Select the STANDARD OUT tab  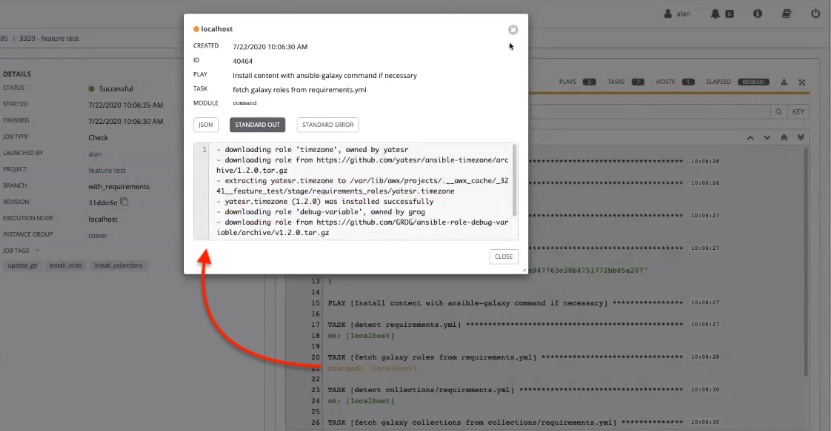point(257,125)
